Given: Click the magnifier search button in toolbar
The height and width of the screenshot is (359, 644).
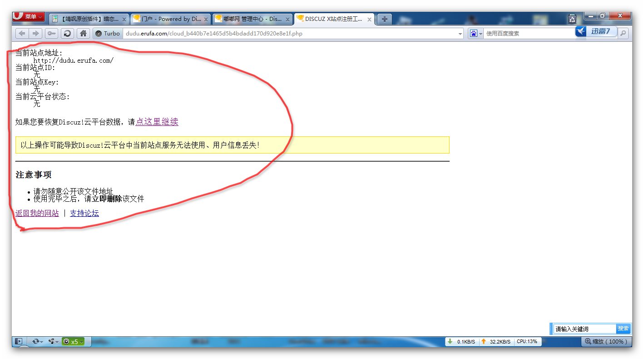Looking at the screenshot, I should click(623, 33).
